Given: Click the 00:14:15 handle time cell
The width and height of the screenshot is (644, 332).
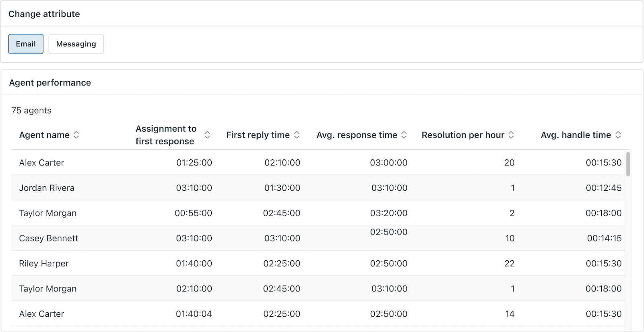Looking at the screenshot, I should pyautogui.click(x=604, y=238).
